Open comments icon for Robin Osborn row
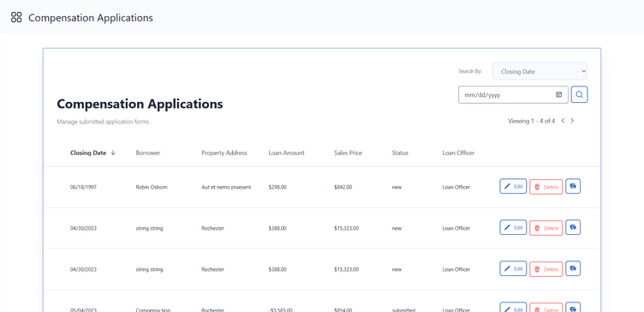The height and width of the screenshot is (312, 644). [573, 186]
